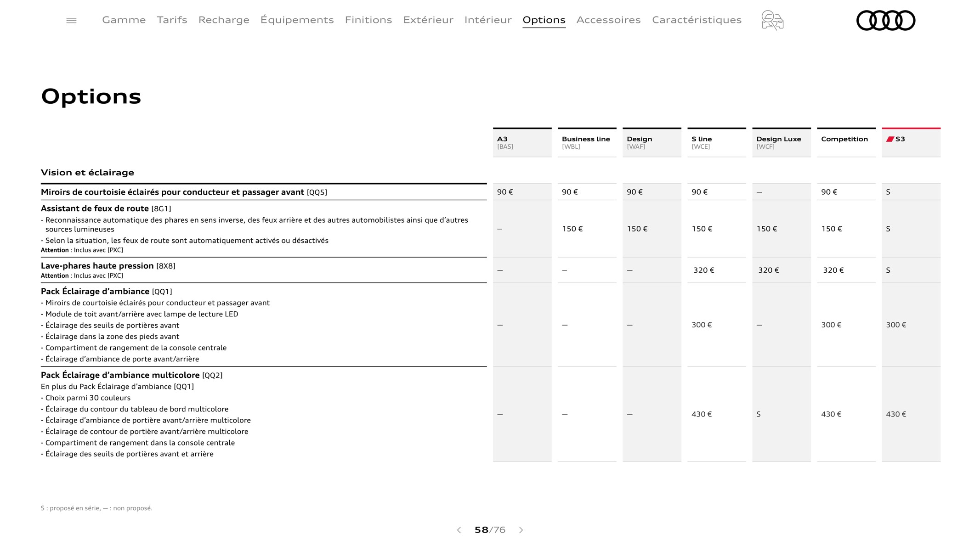Select the Intérieur tab
980x551 pixels.
[488, 20]
